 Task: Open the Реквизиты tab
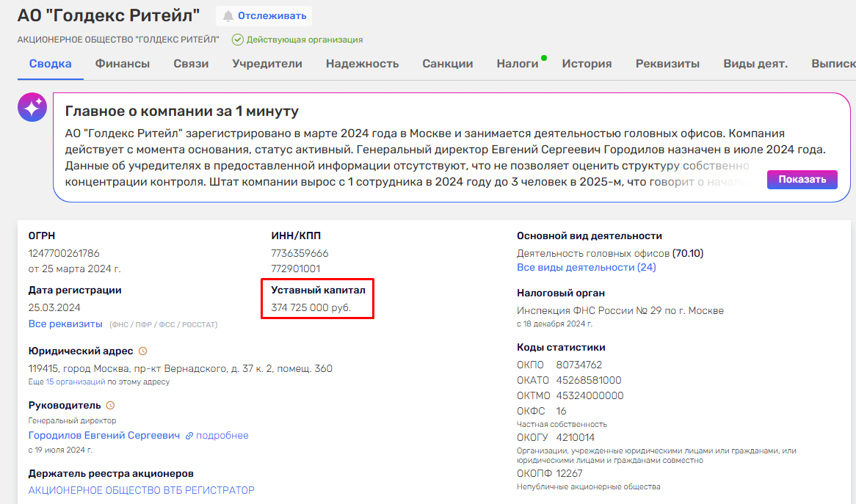point(667,64)
